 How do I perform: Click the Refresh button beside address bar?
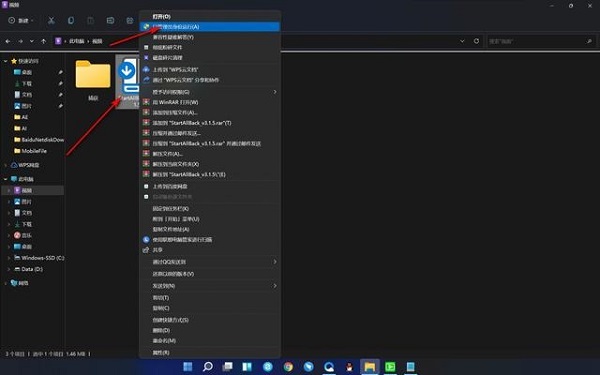[476, 41]
